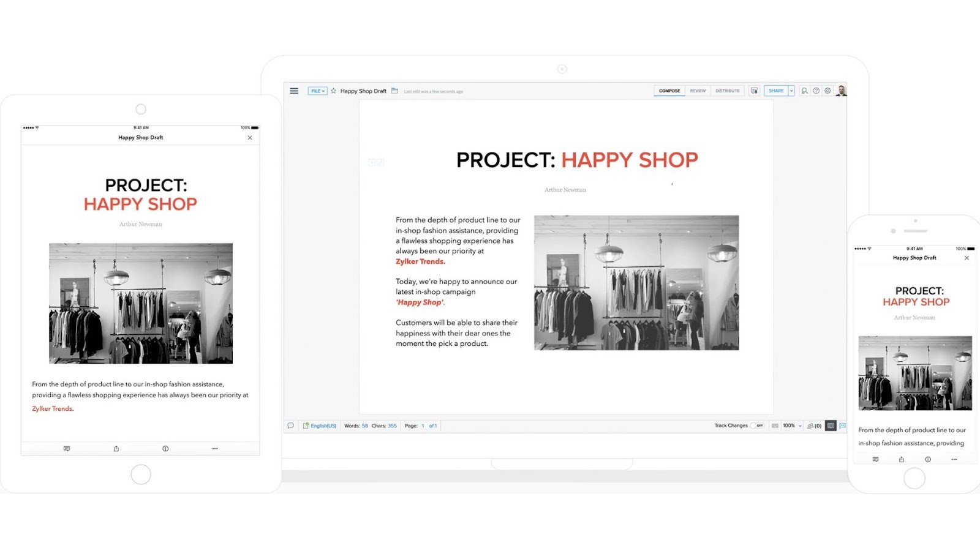Switch to the REVIEW tab
The width and height of the screenshot is (980, 551).
click(698, 91)
